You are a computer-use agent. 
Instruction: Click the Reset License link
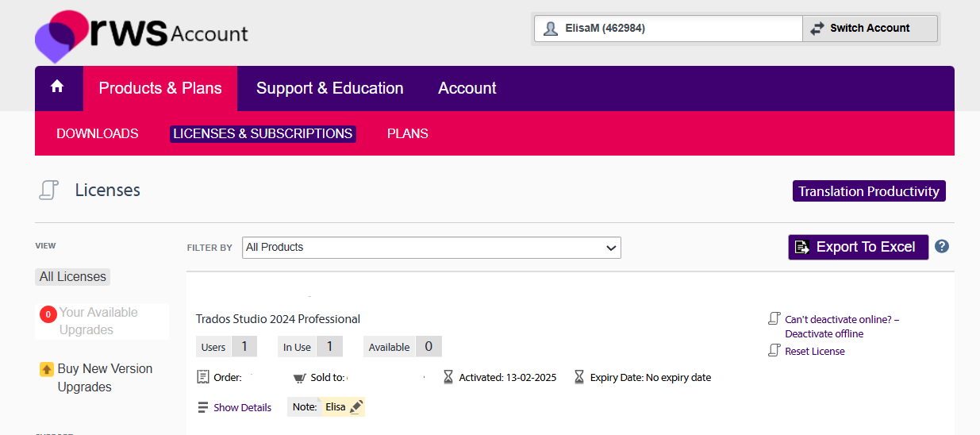click(814, 352)
